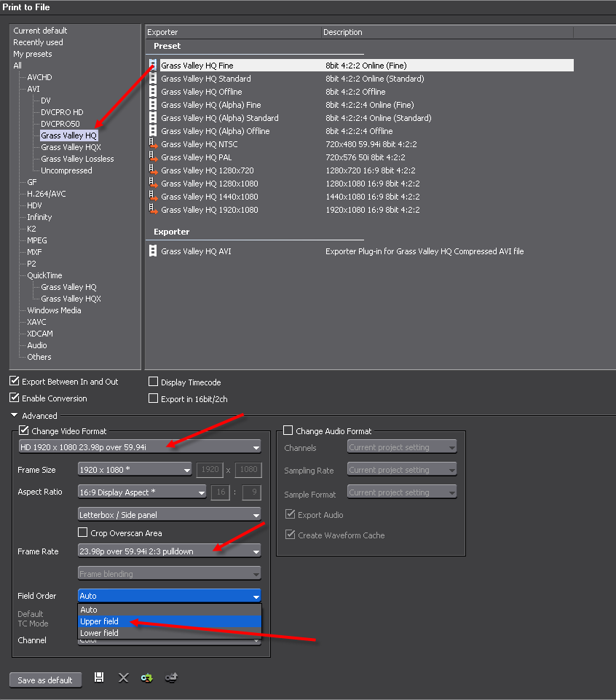Click the delete preset X icon
616x700 pixels.
(x=123, y=678)
